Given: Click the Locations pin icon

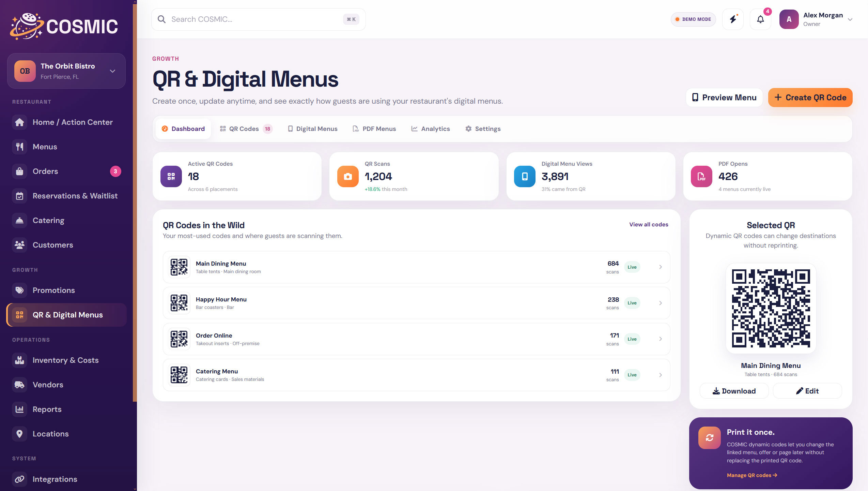Looking at the screenshot, I should (20, 434).
